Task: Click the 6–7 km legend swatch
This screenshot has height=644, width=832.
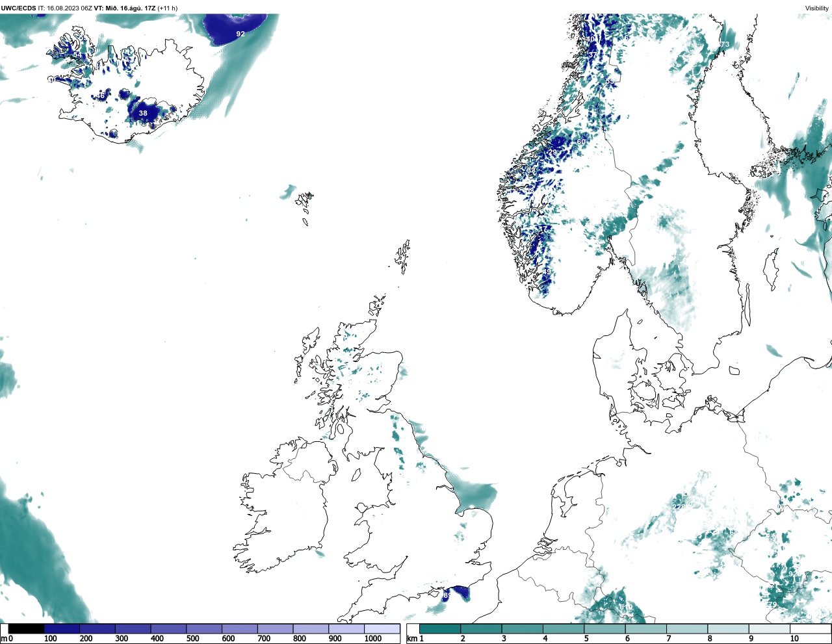Action: [645, 629]
